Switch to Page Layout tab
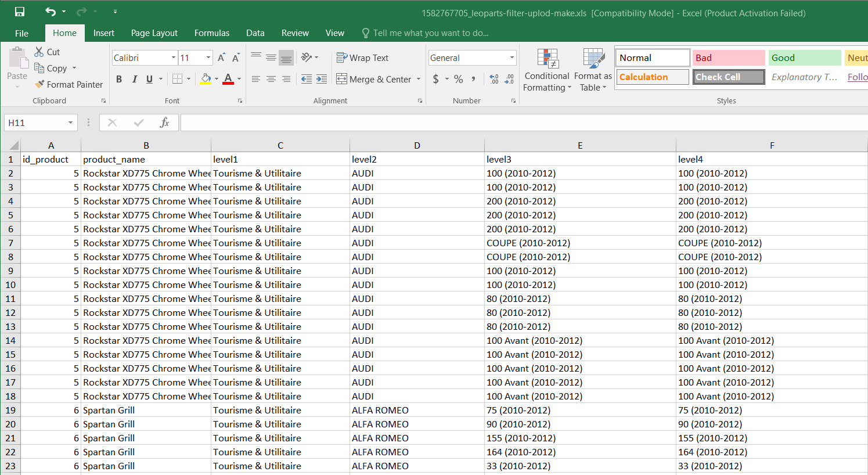This screenshot has height=475, width=868. [154, 33]
